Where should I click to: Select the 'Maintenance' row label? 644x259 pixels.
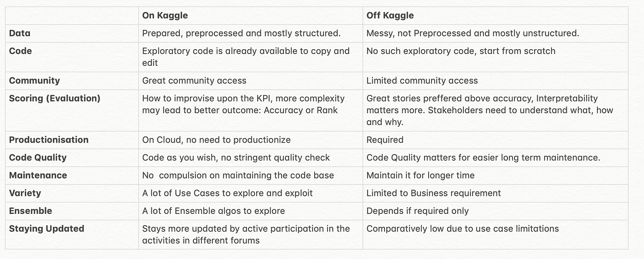click(x=38, y=175)
